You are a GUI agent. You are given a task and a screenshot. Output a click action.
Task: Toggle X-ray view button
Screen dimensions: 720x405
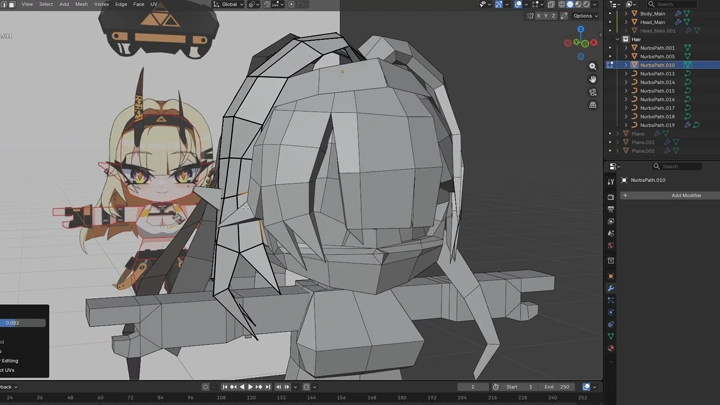point(551,4)
